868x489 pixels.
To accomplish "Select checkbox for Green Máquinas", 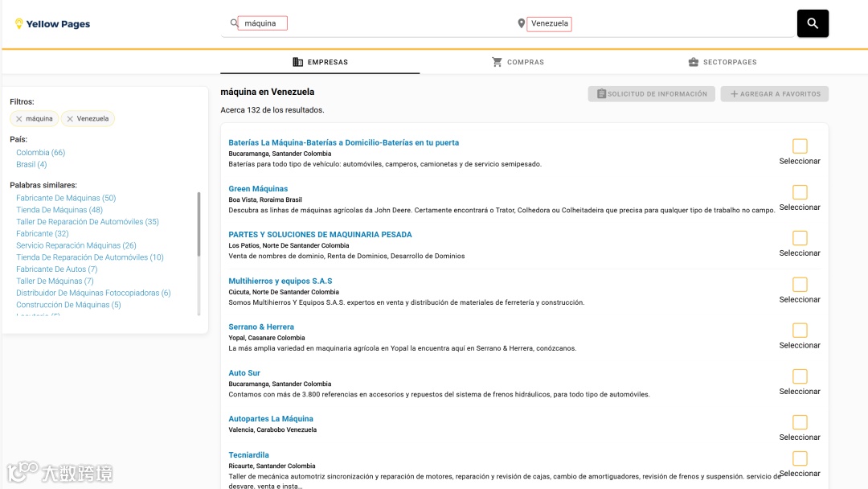I will (x=800, y=192).
